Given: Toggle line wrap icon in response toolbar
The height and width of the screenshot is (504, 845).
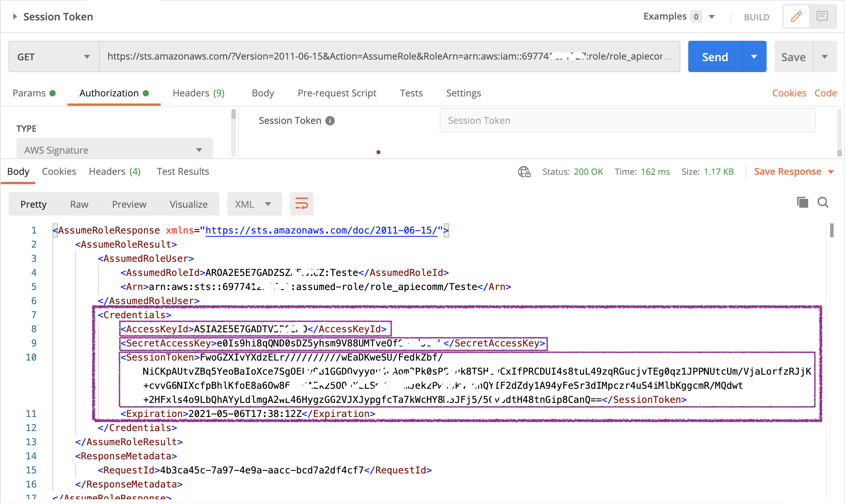Looking at the screenshot, I should click(301, 204).
